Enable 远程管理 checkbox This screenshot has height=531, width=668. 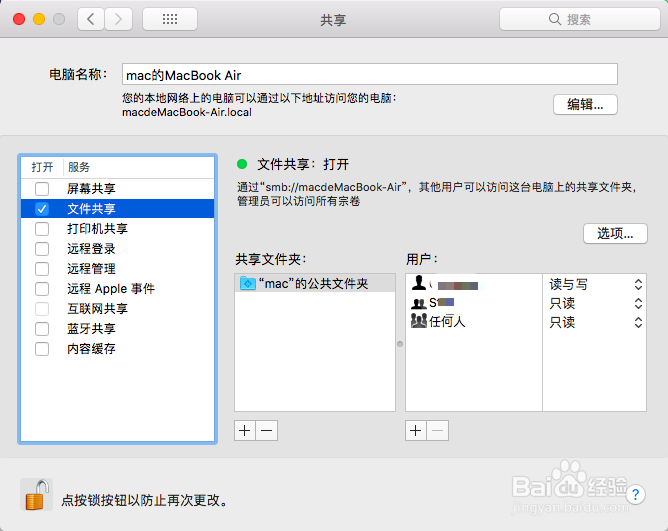(42, 269)
